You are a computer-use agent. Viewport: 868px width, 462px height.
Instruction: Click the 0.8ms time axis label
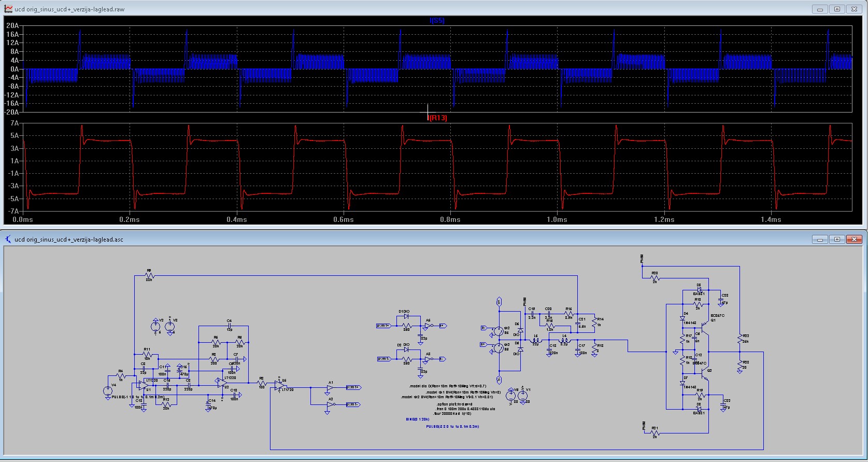point(450,219)
